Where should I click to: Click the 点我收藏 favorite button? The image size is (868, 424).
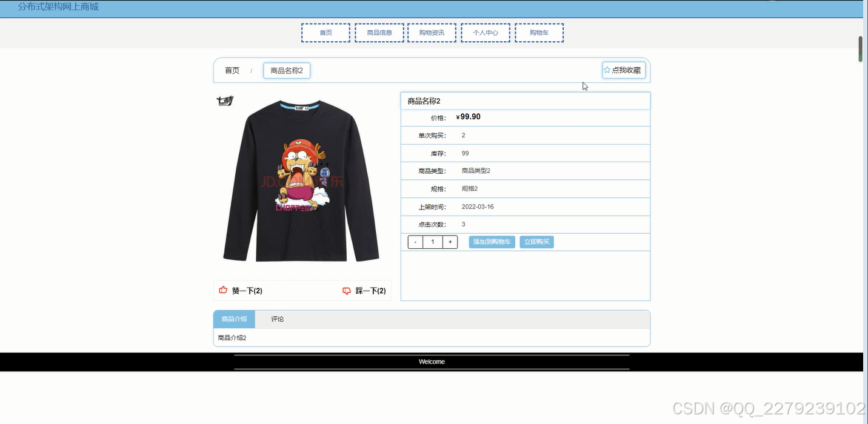click(x=624, y=70)
